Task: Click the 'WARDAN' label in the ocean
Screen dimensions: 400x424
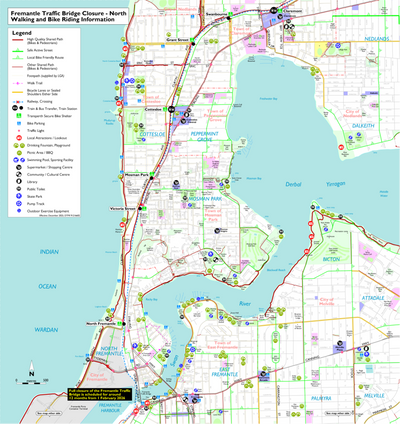Action: (46, 330)
